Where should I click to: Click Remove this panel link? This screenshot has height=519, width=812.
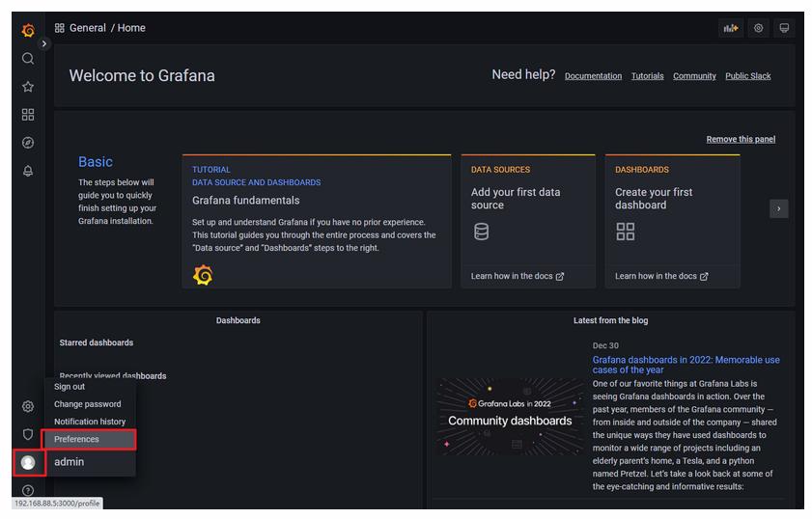pos(741,139)
